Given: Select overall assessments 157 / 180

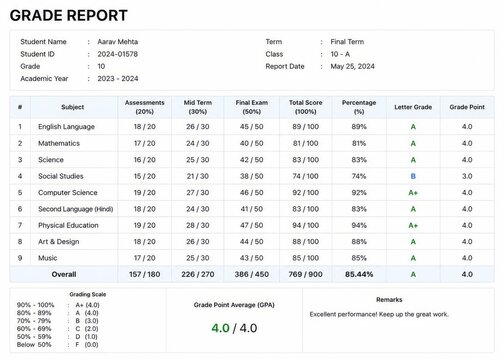Looking at the screenshot, I should point(145,274).
